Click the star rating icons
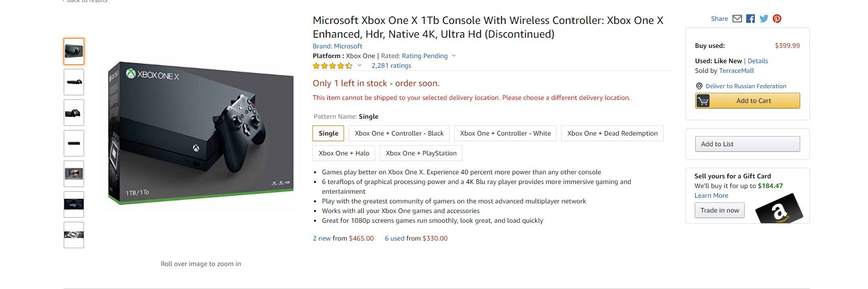 332,66
